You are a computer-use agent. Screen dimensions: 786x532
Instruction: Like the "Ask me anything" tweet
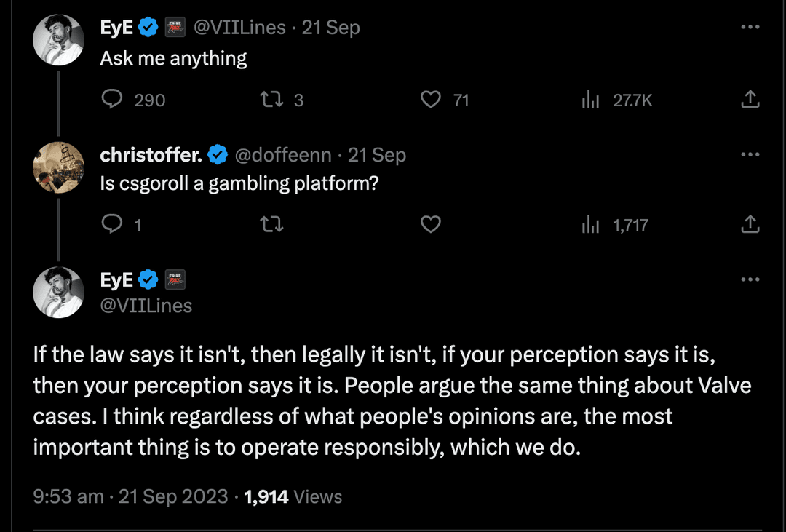pos(432,100)
